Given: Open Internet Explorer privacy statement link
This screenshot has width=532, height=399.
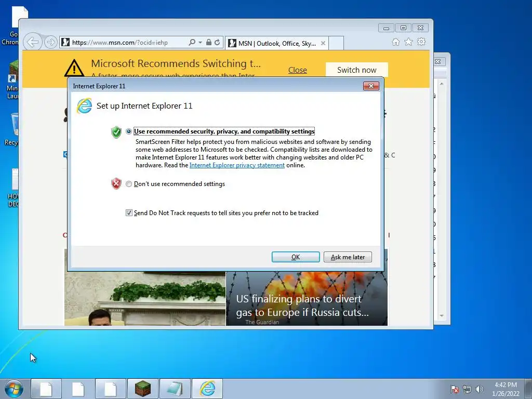Looking at the screenshot, I should [x=237, y=165].
